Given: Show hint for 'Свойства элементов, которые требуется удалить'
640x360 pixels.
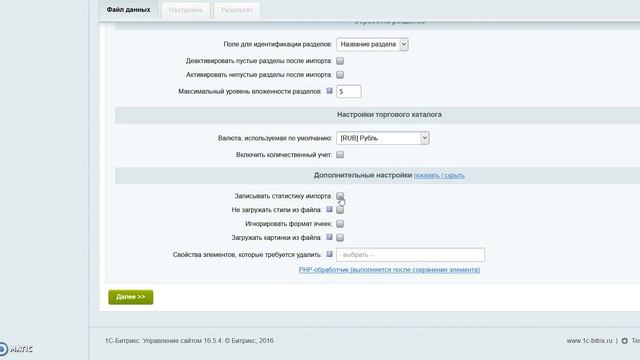Looking at the screenshot, I should click(x=329, y=254).
